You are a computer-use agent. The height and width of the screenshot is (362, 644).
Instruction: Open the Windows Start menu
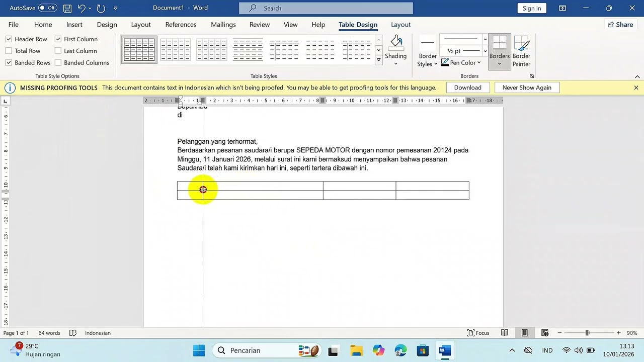coord(199,350)
